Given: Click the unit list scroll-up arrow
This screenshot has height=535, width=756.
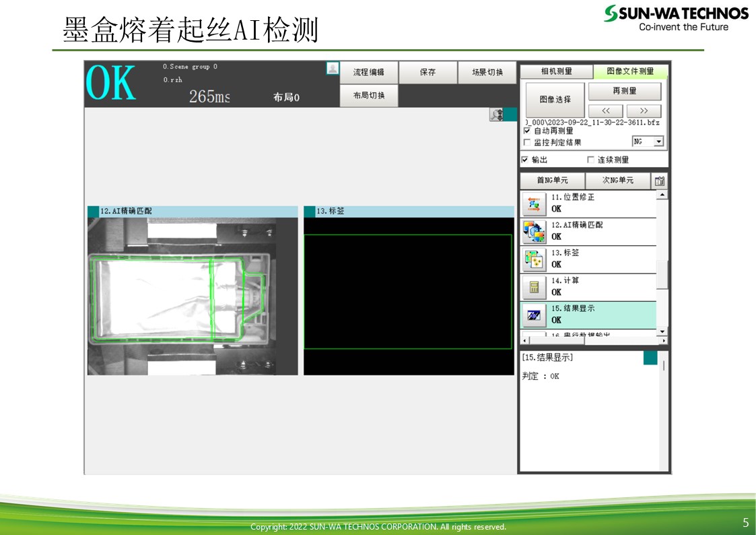Looking at the screenshot, I should [x=662, y=195].
